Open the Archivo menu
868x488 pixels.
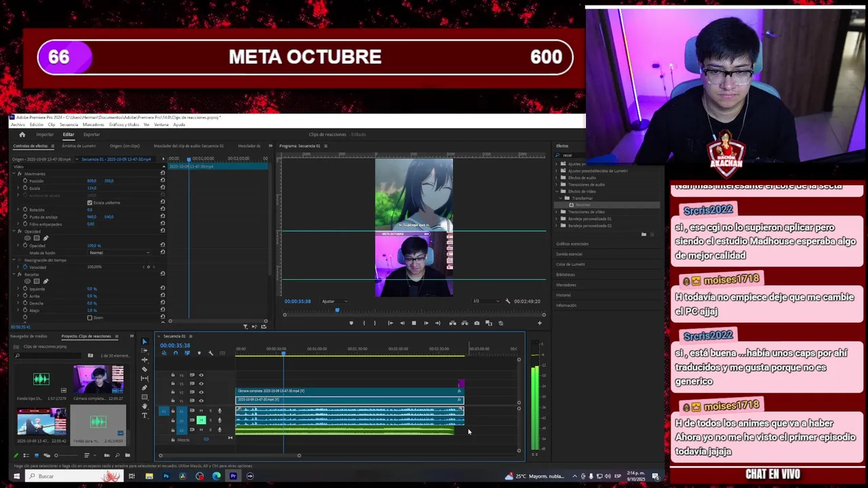coord(18,125)
